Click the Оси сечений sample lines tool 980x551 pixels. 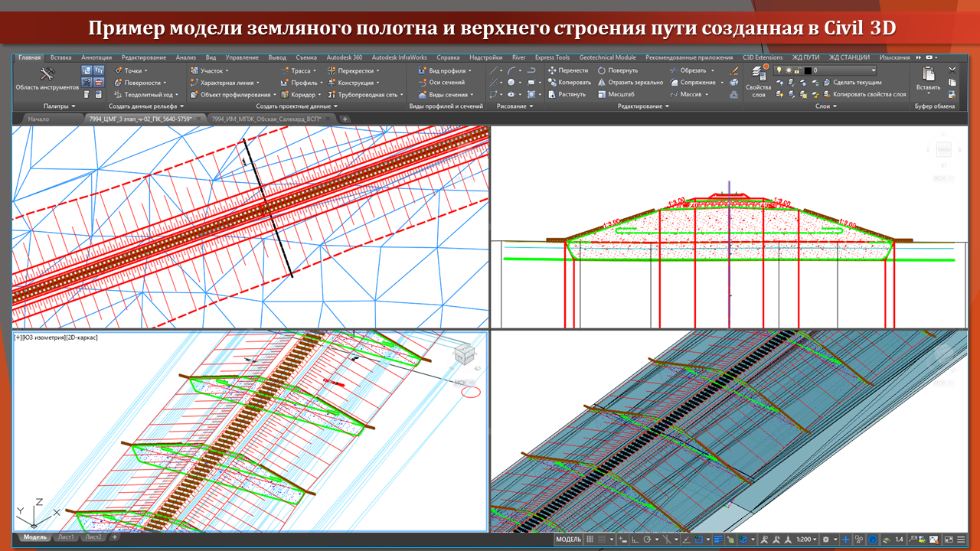442,82
